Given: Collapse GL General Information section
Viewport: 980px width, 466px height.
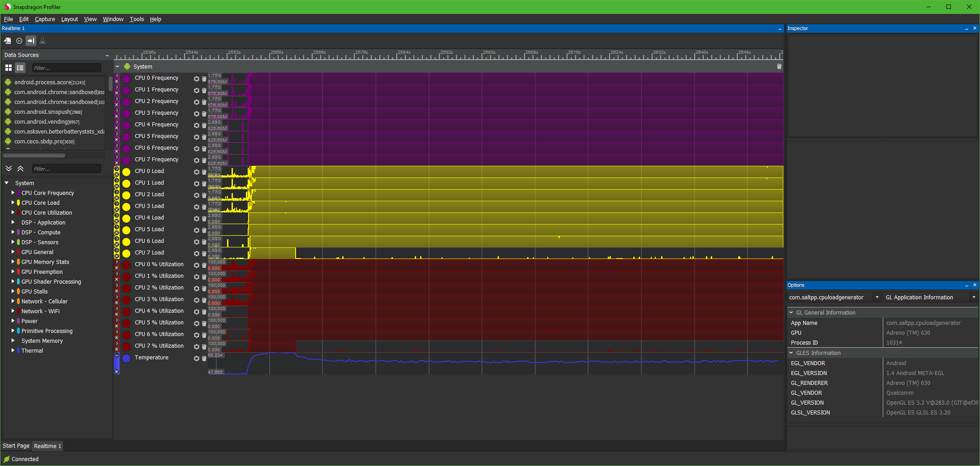Looking at the screenshot, I should click(791, 312).
